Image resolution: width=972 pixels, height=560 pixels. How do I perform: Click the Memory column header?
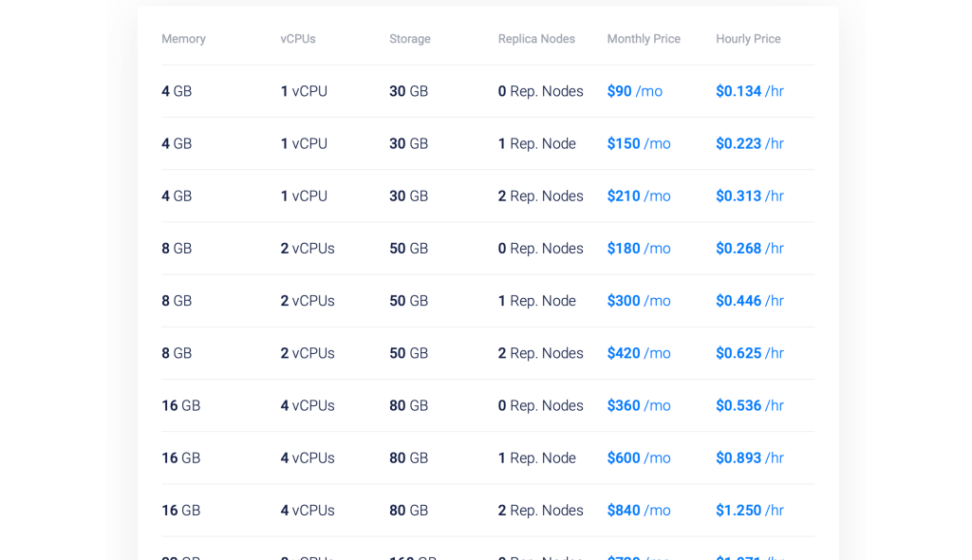183,39
